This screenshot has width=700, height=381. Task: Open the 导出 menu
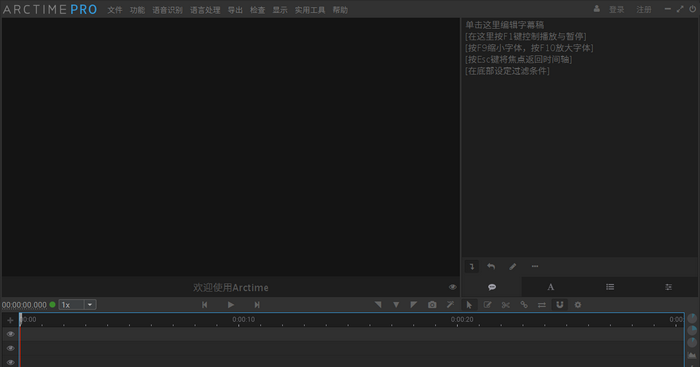(235, 10)
